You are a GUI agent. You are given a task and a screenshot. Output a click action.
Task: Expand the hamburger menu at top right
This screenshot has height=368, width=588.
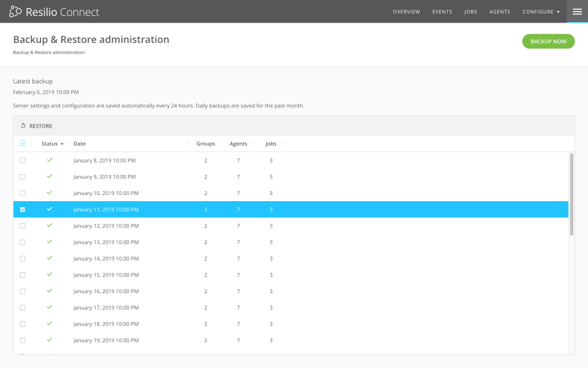coord(576,11)
